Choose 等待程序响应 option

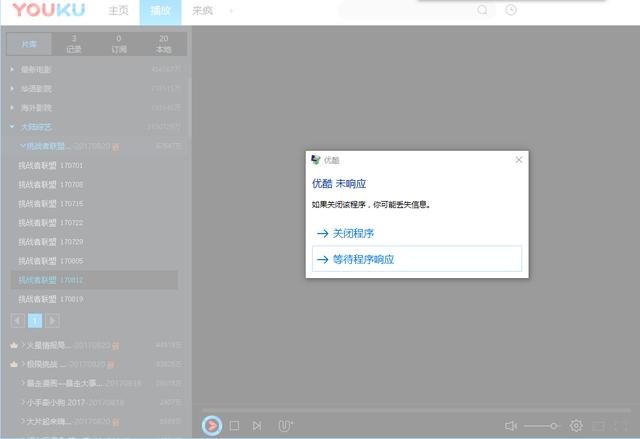417,259
